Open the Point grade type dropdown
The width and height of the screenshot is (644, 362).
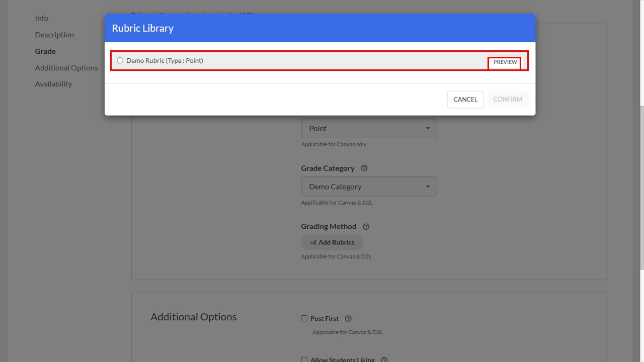click(x=369, y=128)
